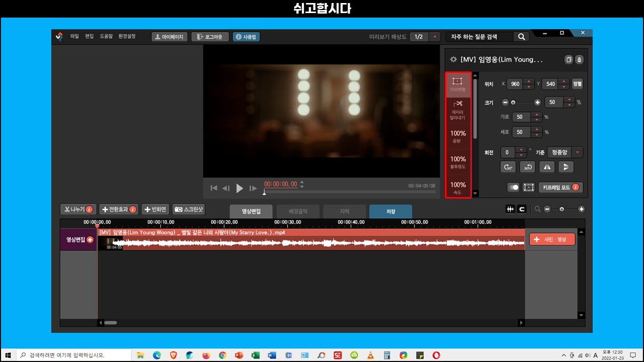Play the video preview
Screen dimensions: 644x362
pyautogui.click(x=240, y=188)
